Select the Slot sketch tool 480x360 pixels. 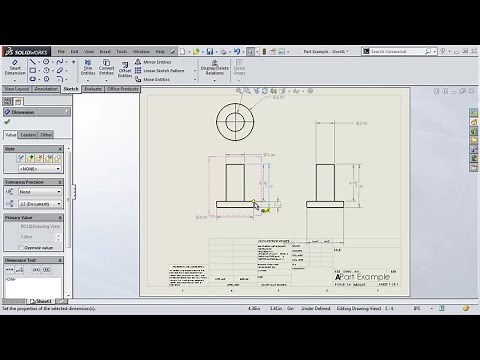coord(32,79)
